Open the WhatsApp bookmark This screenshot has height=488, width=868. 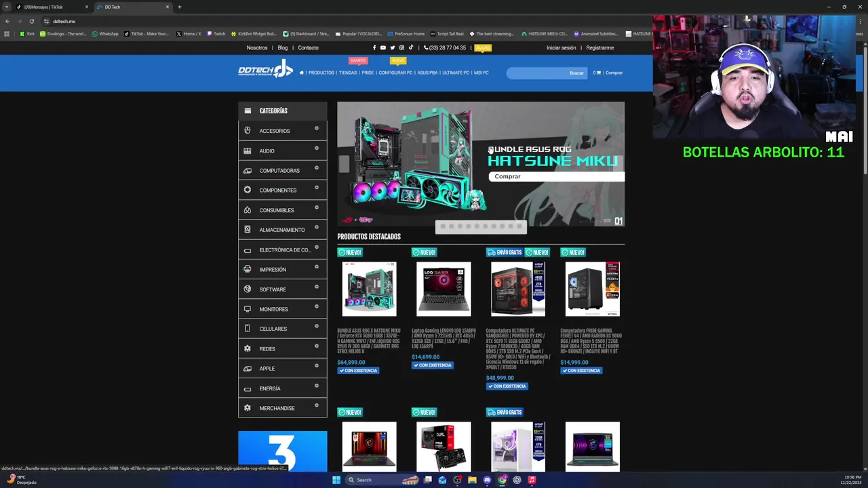(105, 34)
